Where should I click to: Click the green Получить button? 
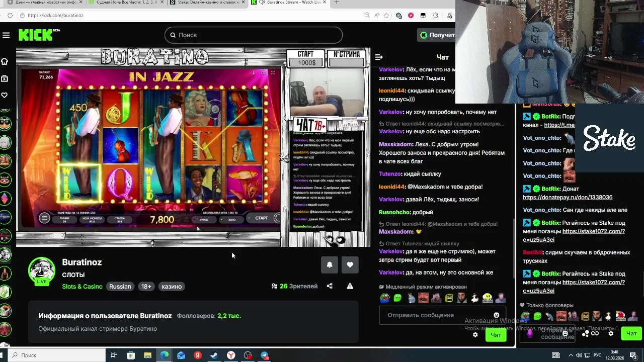437,35
